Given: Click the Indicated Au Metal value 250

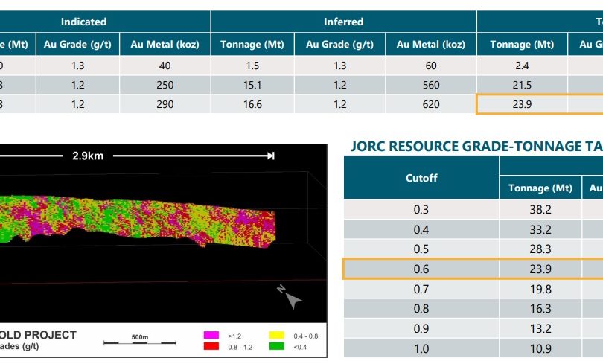Looking at the screenshot, I should pyautogui.click(x=165, y=85).
